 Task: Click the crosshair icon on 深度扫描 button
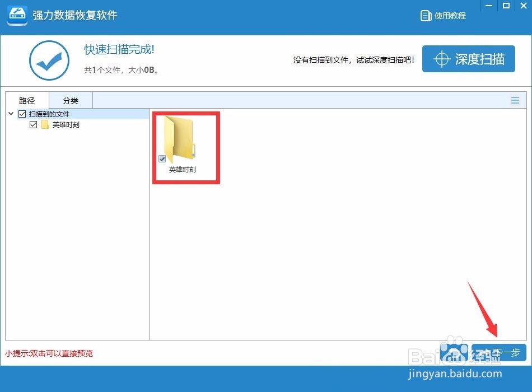point(444,58)
